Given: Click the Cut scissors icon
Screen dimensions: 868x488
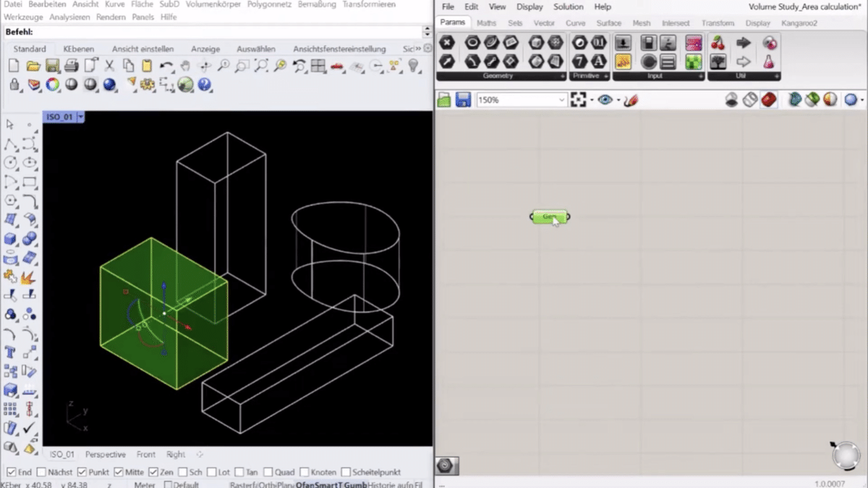Looking at the screenshot, I should coord(109,66).
